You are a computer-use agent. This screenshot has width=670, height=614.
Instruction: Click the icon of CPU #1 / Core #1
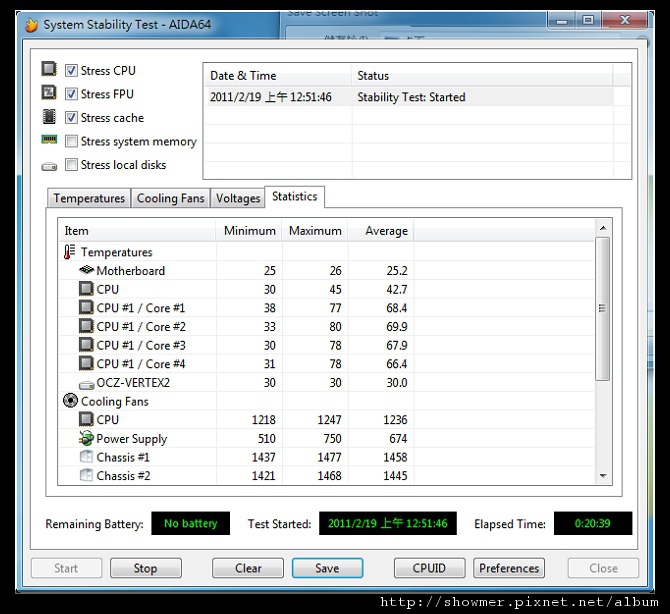(86, 307)
